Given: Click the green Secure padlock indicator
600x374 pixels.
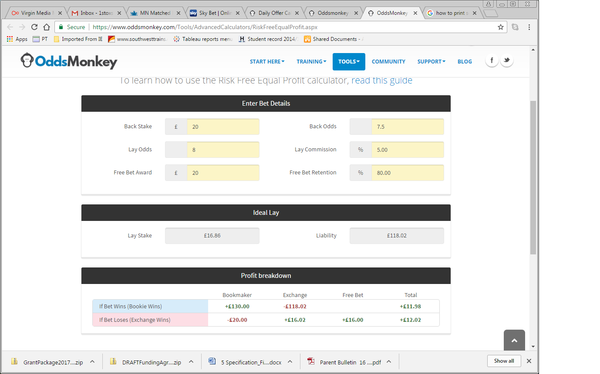Looking at the screenshot, I should coord(72,27).
